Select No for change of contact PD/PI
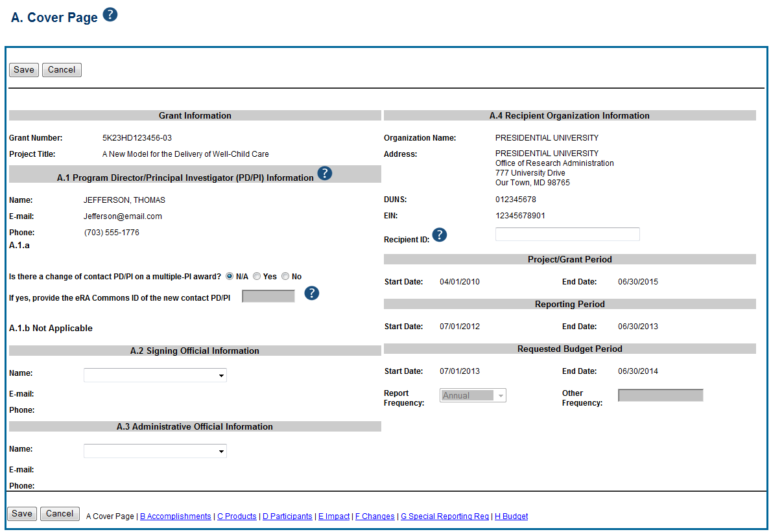 click(285, 277)
